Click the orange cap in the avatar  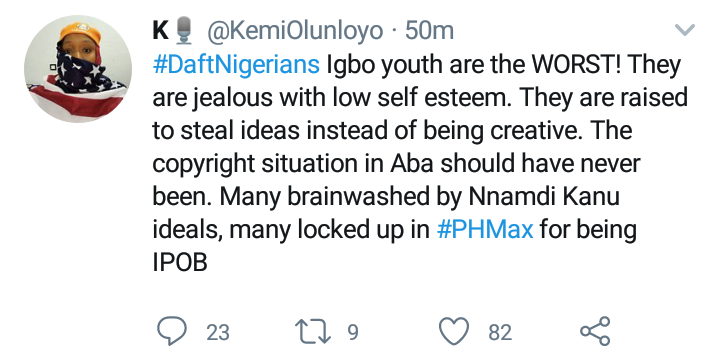[x=79, y=31]
